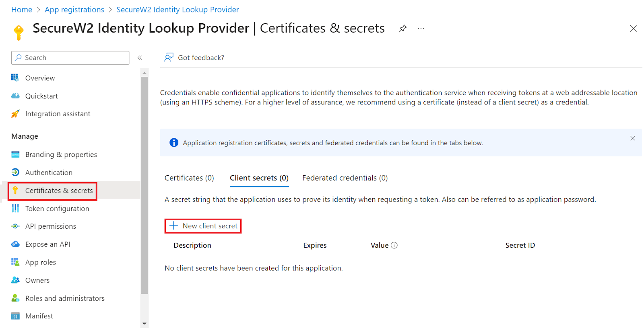644x328 pixels.
Task: Click the Quickstart cloud icon
Action: tap(15, 96)
